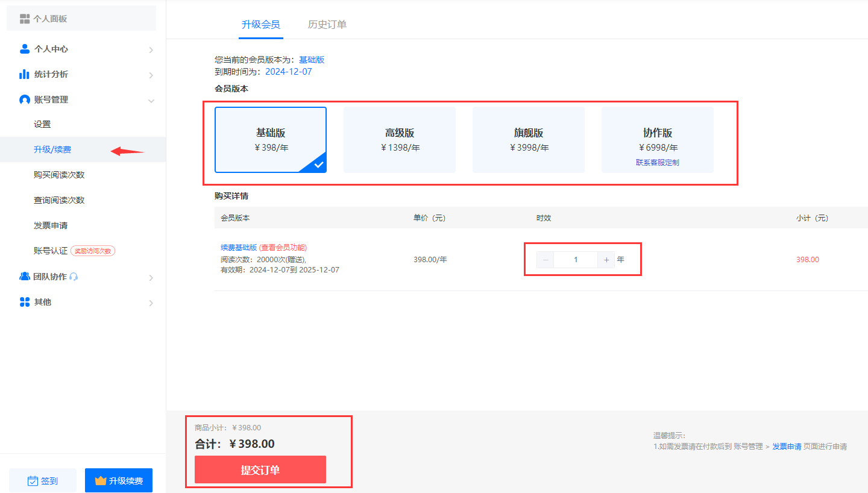This screenshot has height=493, width=868.
Task: Open 购买阅读次数 in the sidebar
Action: coord(59,175)
